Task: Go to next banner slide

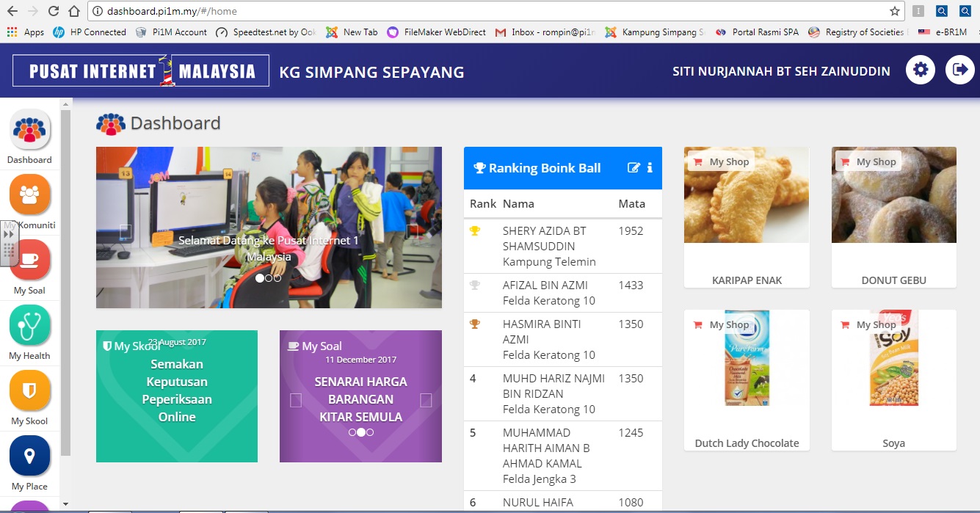Action: tap(413, 232)
